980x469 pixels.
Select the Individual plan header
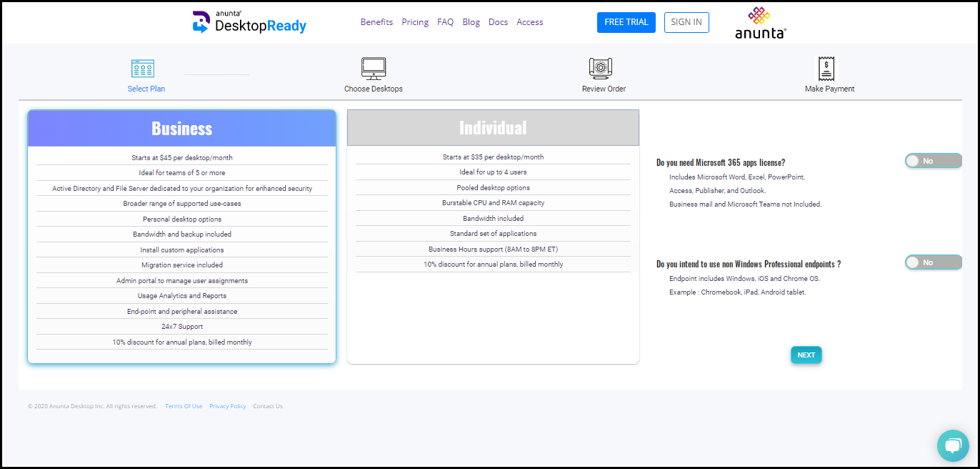point(493,128)
